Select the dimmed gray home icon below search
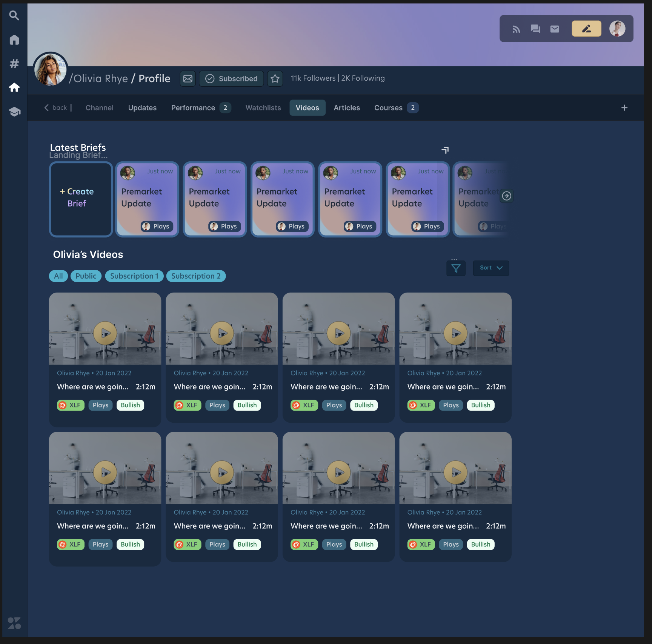This screenshot has width=652, height=644. 14,40
